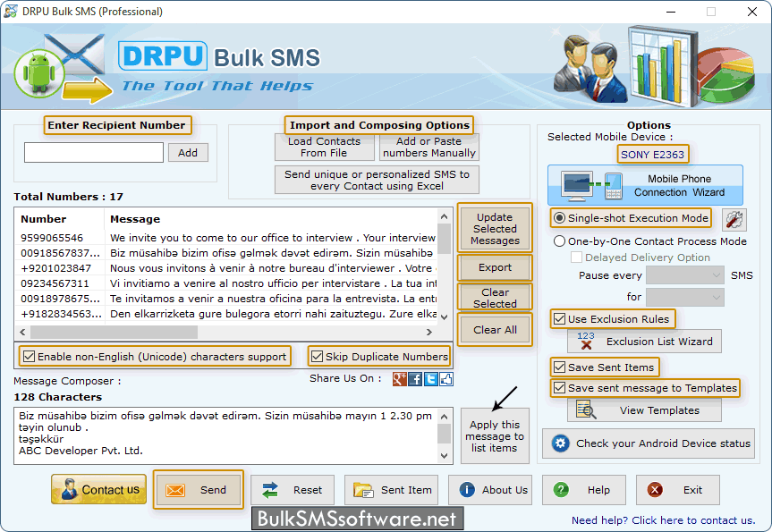This screenshot has height=532, width=772.
Task: Follow the 'Need help? Click here' link
Action: [663, 520]
